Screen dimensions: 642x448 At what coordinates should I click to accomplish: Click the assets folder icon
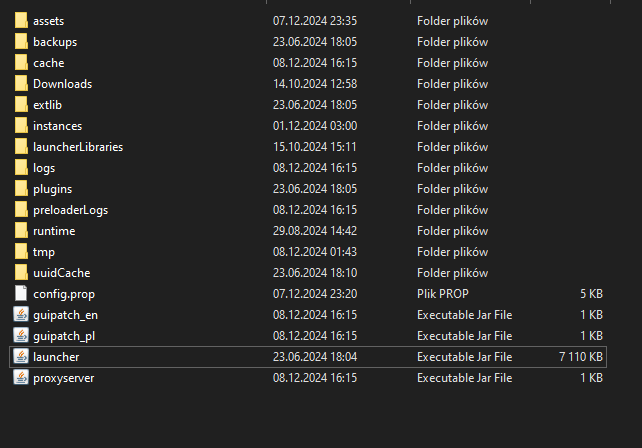click(22, 21)
